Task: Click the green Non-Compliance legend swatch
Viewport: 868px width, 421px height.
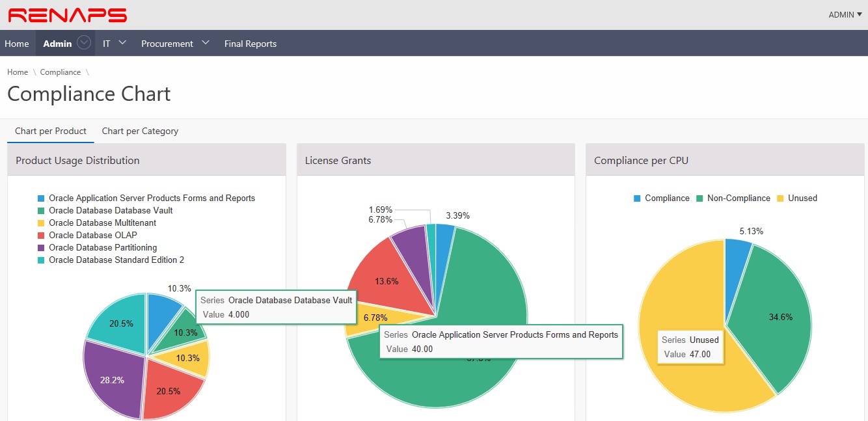Action: [x=699, y=198]
